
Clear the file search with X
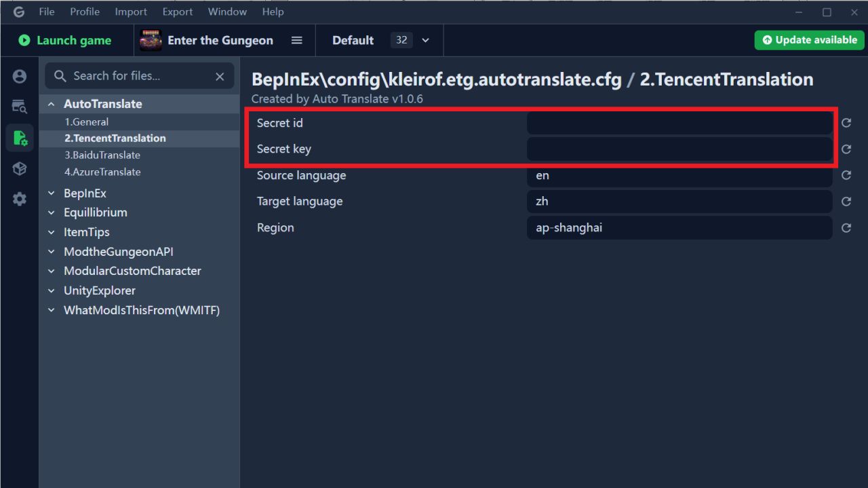pyautogui.click(x=220, y=77)
